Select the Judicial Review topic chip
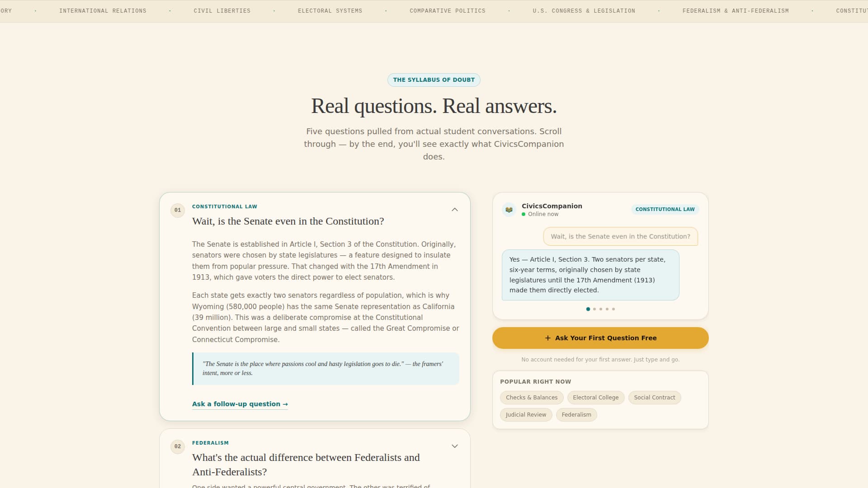868x488 pixels. click(x=526, y=414)
